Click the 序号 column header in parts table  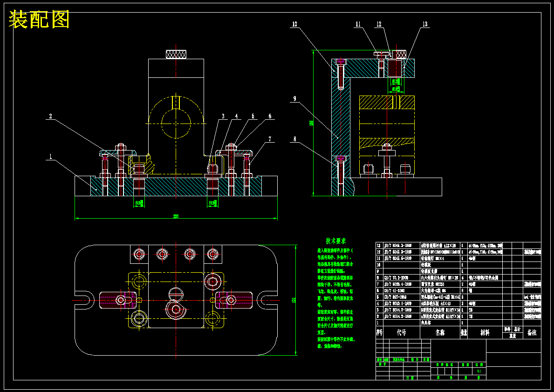click(379, 333)
